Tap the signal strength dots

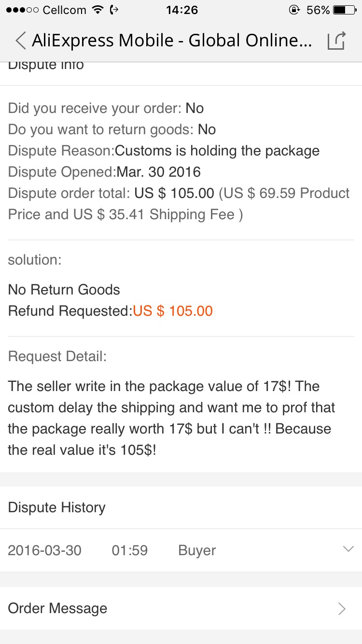(x=23, y=10)
